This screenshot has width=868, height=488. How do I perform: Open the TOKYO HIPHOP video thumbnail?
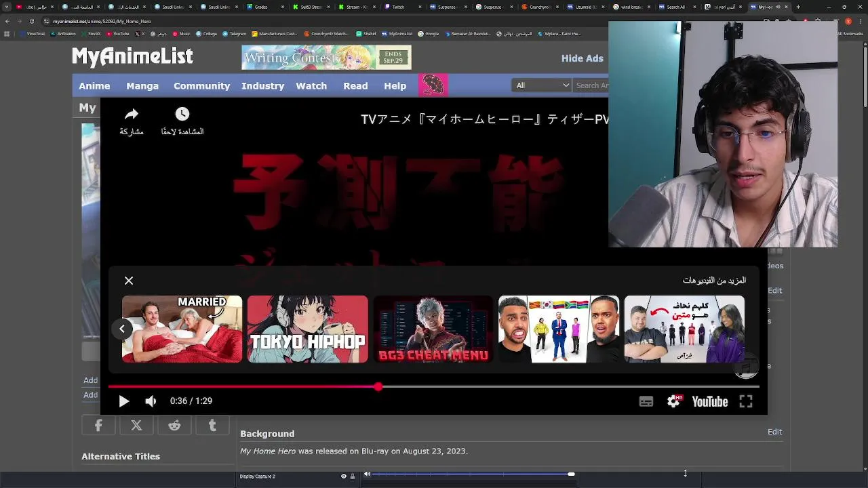point(307,329)
